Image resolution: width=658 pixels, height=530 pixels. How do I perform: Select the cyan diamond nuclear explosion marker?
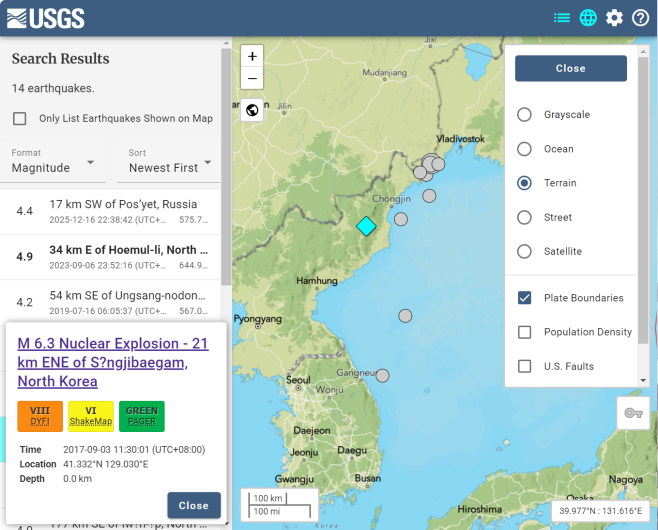coord(366,226)
